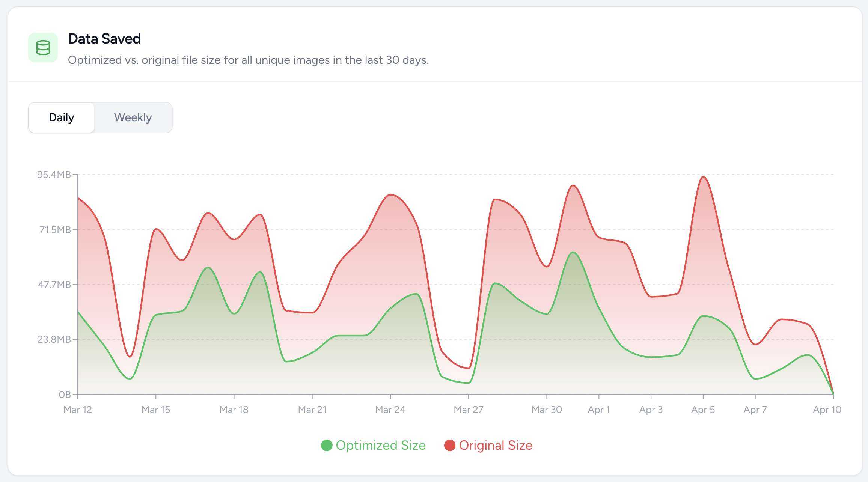This screenshot has height=482, width=868.
Task: Click the Data Saved heading
Action: [104, 39]
